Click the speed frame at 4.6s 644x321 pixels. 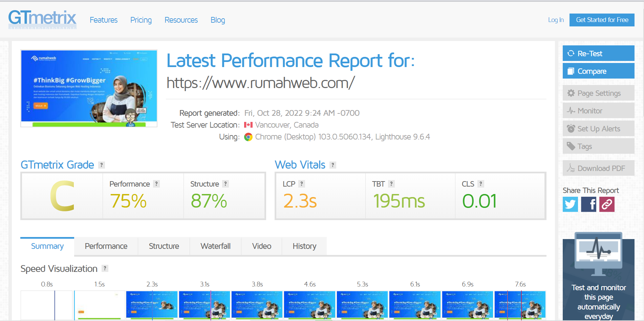click(309, 305)
